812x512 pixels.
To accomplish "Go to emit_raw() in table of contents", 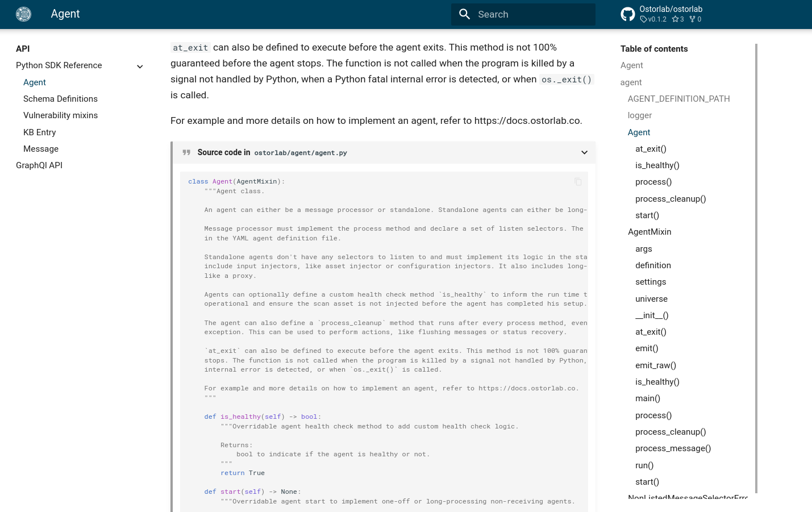I will tap(656, 365).
